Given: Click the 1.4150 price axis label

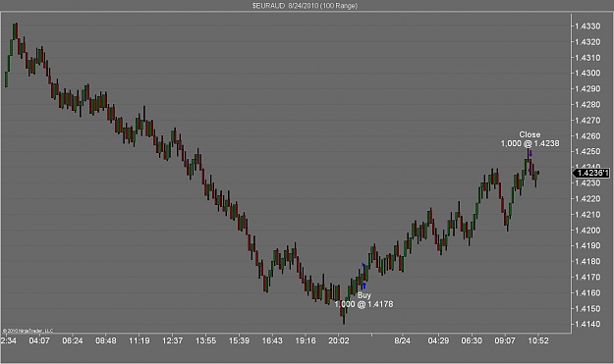Looking at the screenshot, I should (586, 308).
